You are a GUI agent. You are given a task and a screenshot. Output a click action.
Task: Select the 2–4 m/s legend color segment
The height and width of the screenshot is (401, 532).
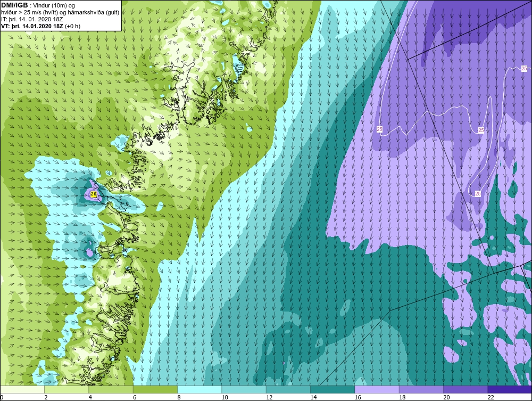pyautogui.click(x=66, y=389)
